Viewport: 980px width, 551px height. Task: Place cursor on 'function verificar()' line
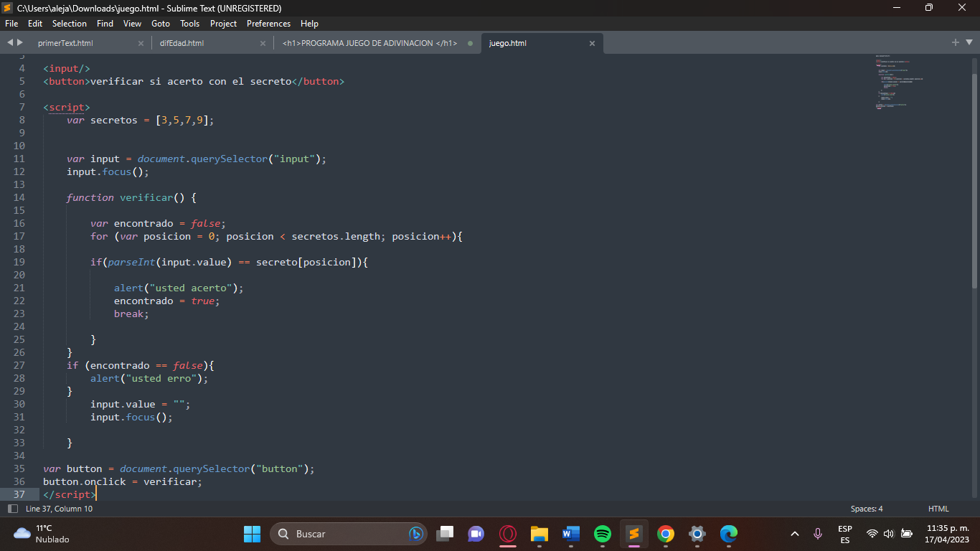coord(131,197)
